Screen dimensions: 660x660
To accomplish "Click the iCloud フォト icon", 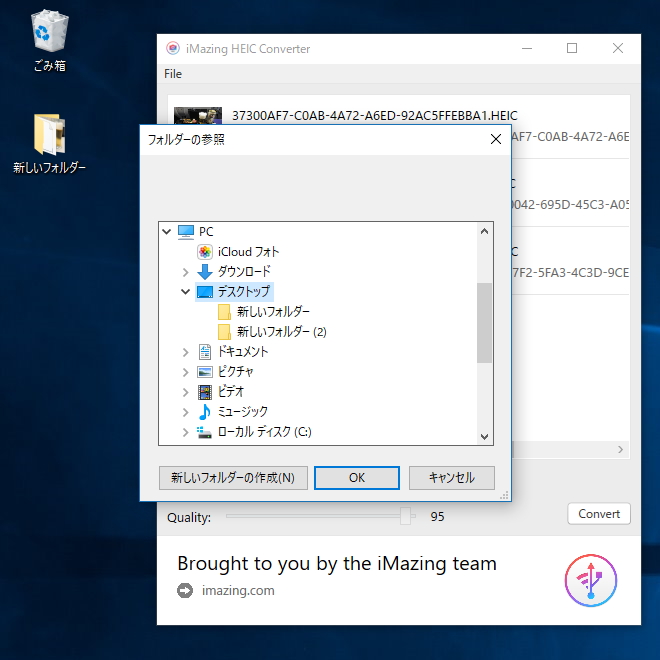I will [205, 252].
